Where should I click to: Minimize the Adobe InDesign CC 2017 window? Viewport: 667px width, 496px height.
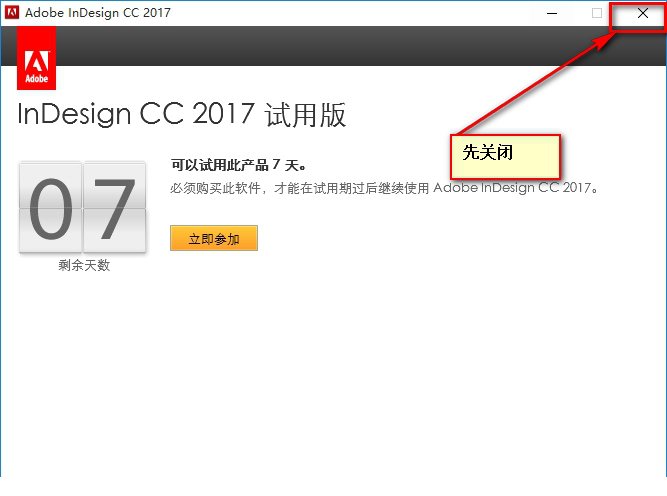[x=552, y=13]
